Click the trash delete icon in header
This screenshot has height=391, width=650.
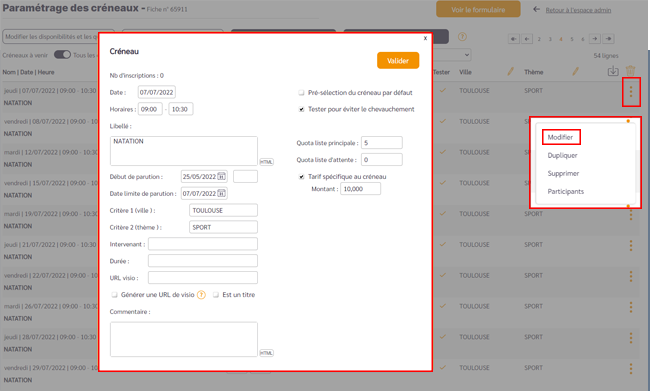(630, 71)
